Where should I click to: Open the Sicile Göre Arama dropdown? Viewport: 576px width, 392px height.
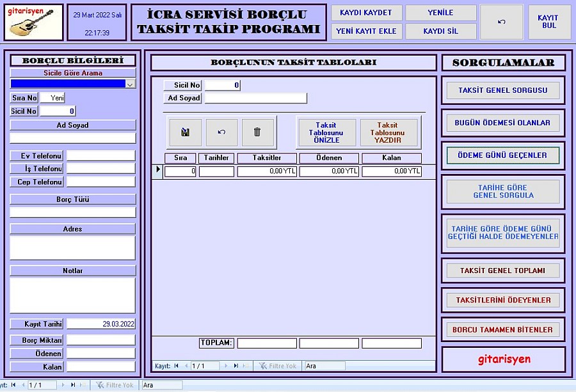(x=131, y=84)
